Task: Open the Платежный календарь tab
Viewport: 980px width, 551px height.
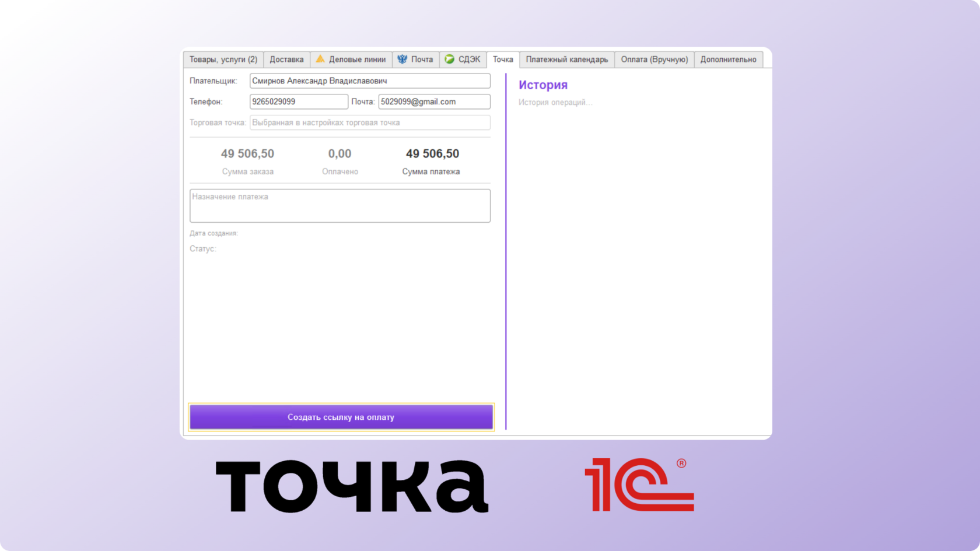Action: 567,59
